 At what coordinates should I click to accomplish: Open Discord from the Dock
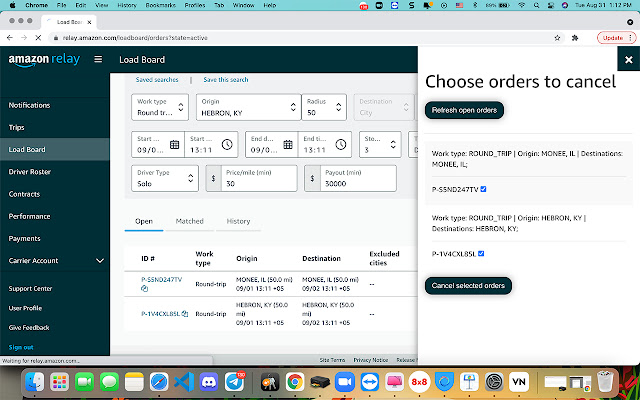point(209,382)
